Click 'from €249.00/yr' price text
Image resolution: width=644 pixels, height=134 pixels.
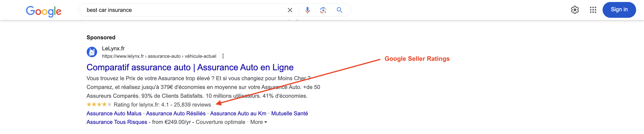[x=171, y=122]
